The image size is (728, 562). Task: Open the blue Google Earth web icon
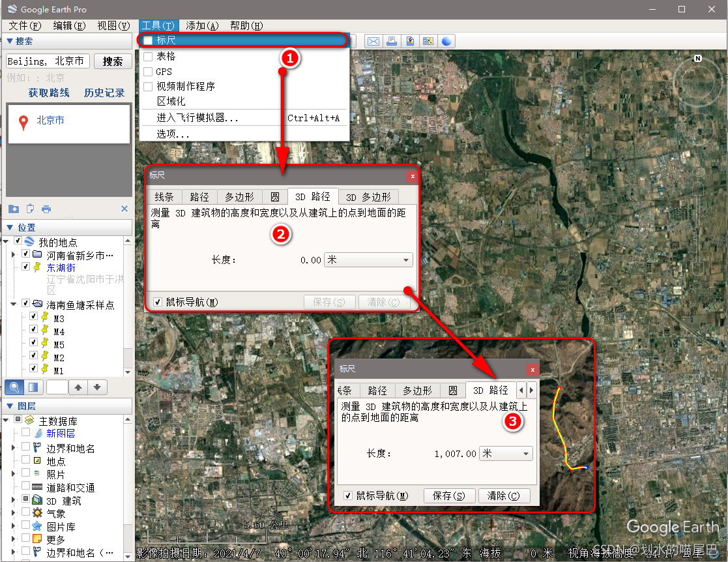coord(446,41)
